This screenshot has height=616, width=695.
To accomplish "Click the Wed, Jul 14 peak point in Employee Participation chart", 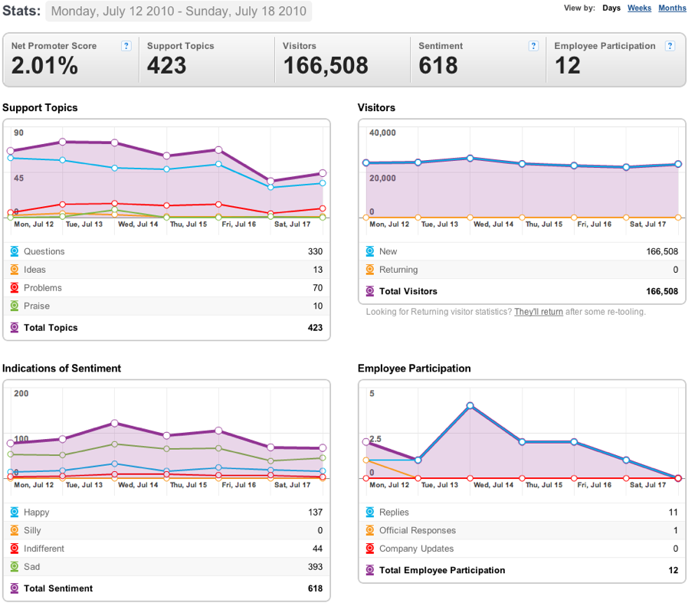I will pos(470,405).
